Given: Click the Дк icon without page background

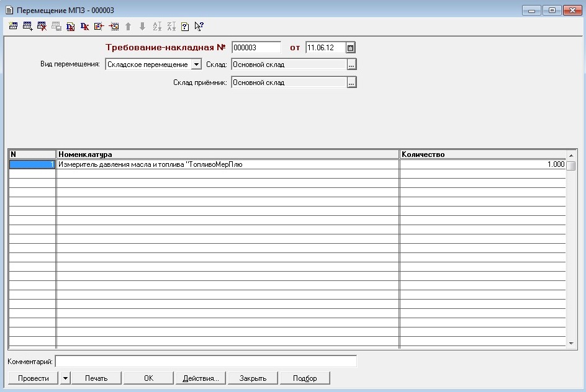Looking at the screenshot, I should 85,26.
